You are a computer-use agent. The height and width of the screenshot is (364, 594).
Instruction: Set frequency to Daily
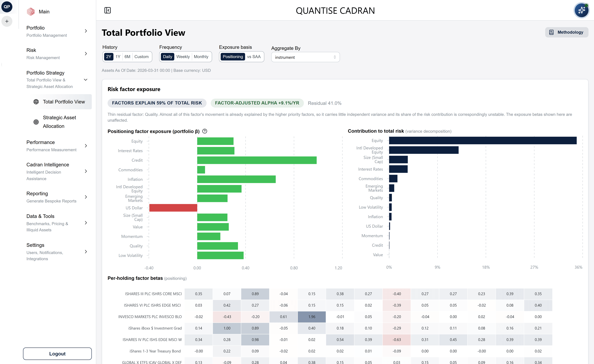tap(168, 57)
